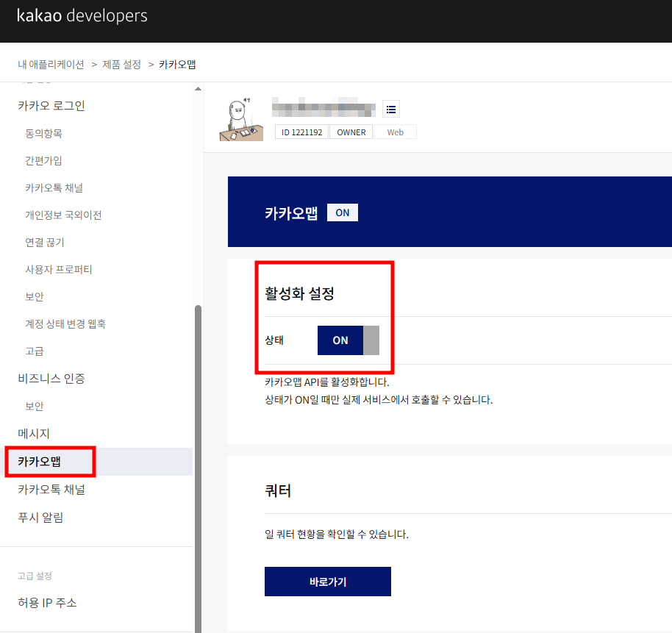This screenshot has height=633, width=672.
Task: Click 카카오맵 in the breadcrumb
Action: (x=177, y=65)
